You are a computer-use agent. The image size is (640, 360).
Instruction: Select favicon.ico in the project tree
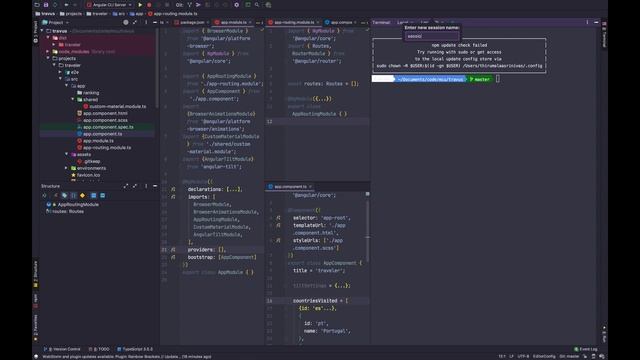tap(88, 175)
